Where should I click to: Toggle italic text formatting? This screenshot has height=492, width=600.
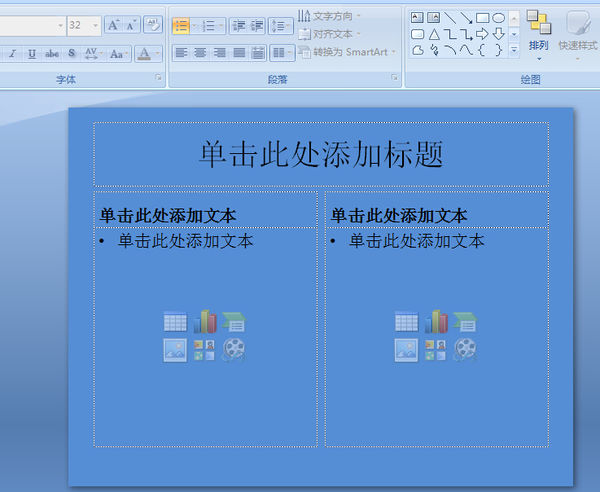click(12, 54)
